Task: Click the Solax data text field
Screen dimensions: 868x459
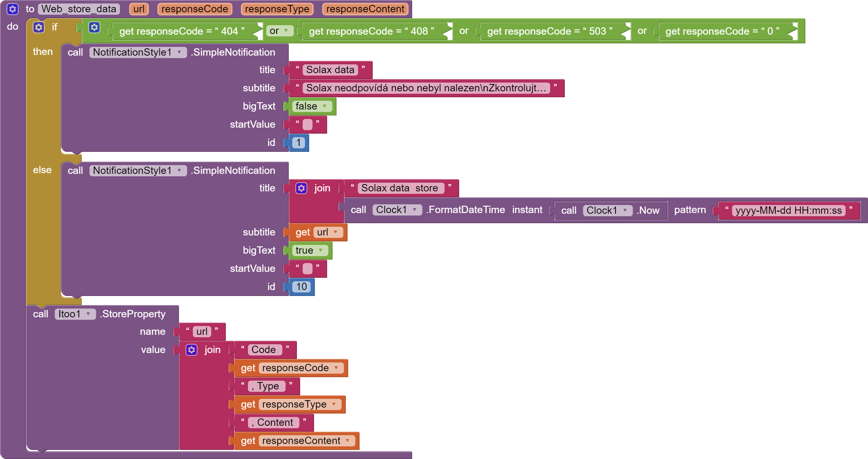Action: coord(330,70)
